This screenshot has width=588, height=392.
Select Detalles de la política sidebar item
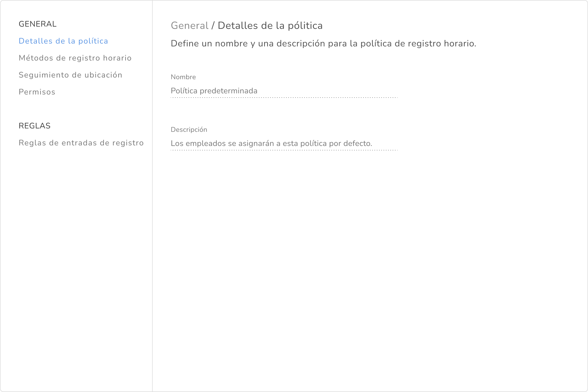[x=63, y=41]
